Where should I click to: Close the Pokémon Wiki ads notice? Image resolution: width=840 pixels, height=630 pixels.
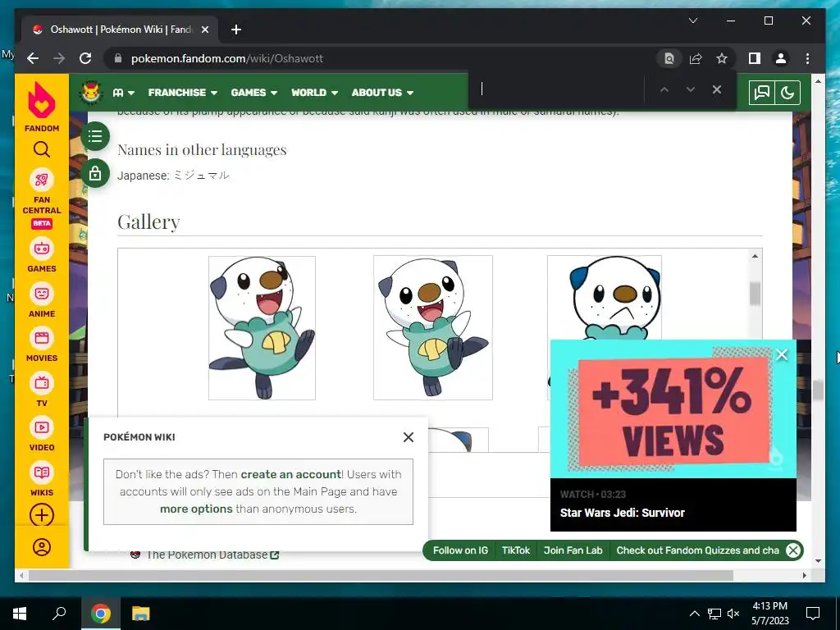pos(409,437)
